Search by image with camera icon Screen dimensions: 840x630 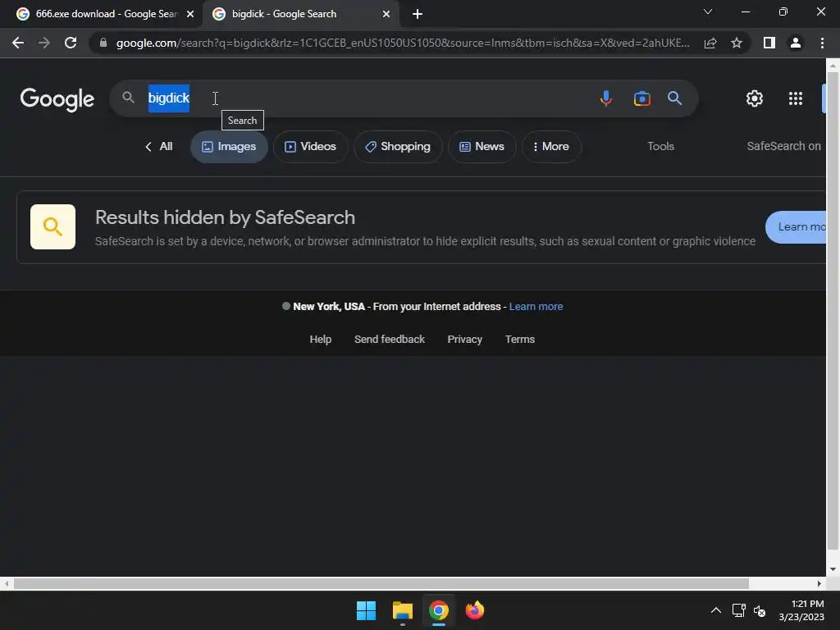click(x=641, y=98)
